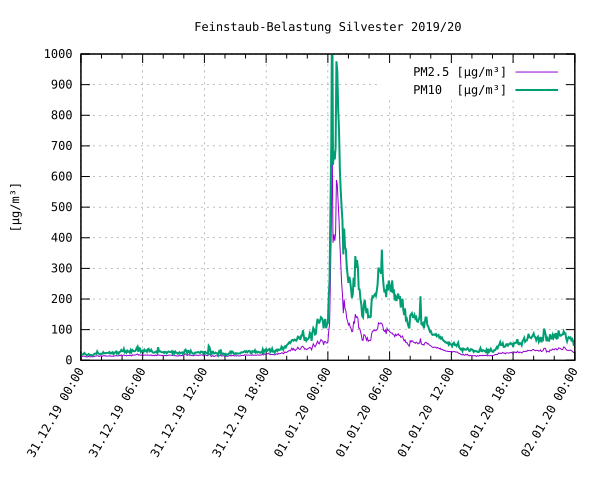The width and height of the screenshot is (600, 480).
Task: Click the y-axis label 700
Action: [62, 146]
